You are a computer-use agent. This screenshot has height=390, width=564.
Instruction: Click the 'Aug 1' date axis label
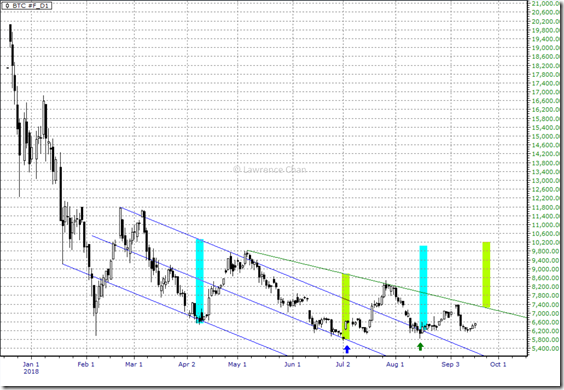395,364
